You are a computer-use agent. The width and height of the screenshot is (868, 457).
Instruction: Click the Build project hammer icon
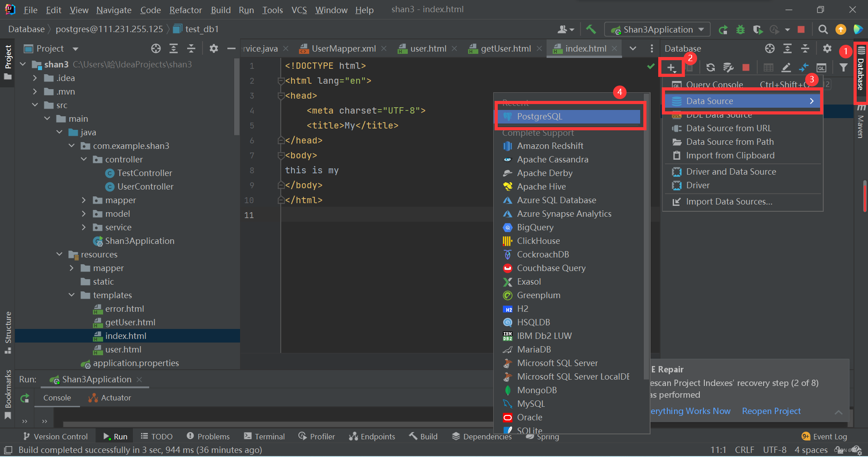click(x=591, y=29)
